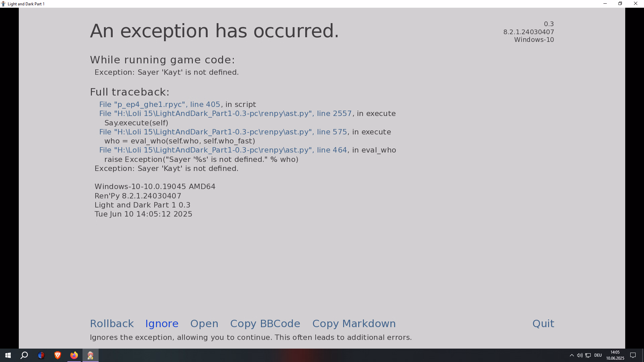Open the traceback file
The height and width of the screenshot is (362, 644).
point(204,323)
